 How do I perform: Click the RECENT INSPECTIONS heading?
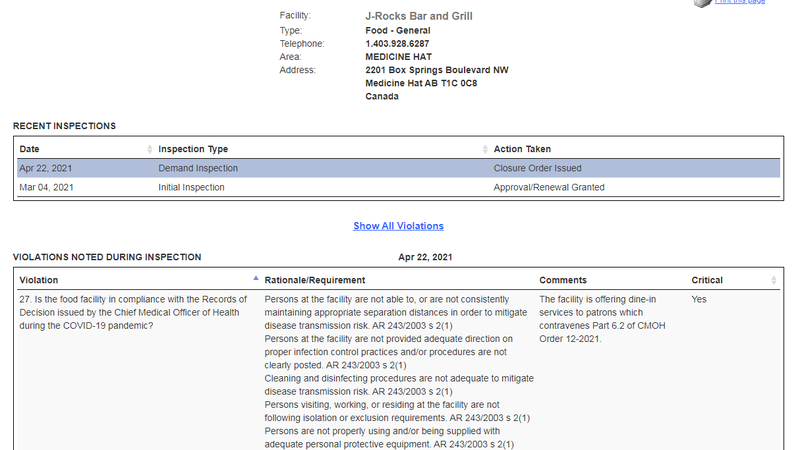[64, 126]
